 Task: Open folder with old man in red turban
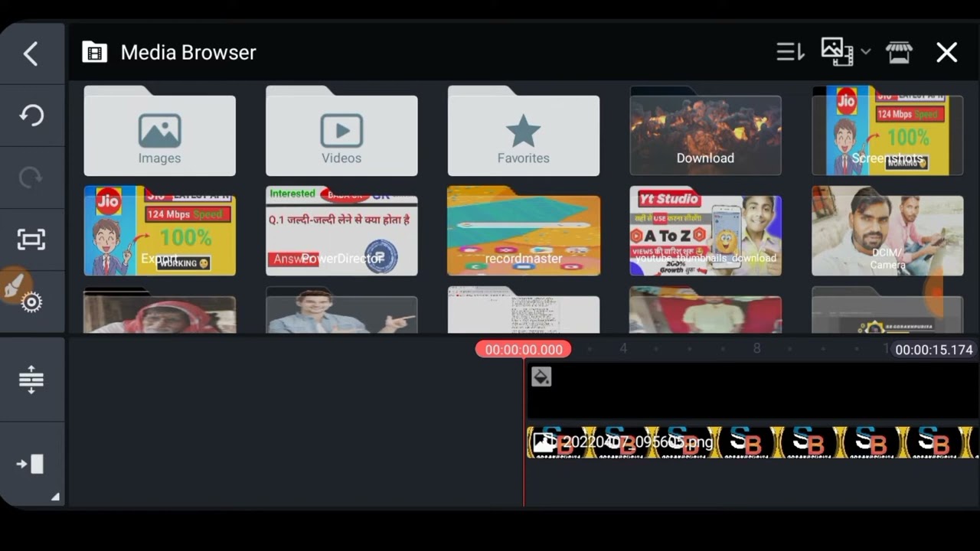click(159, 310)
